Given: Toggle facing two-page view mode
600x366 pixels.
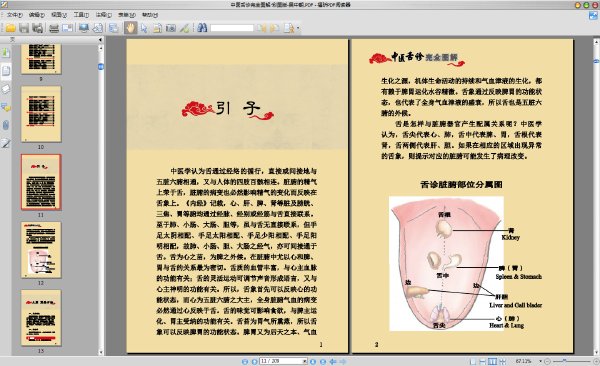Looking at the screenshot, I should [492, 361].
